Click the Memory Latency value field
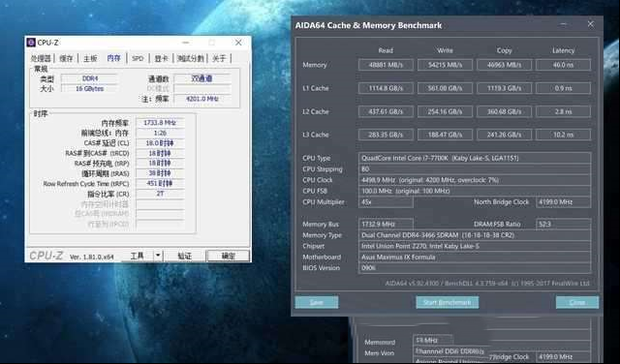 [x=564, y=65]
